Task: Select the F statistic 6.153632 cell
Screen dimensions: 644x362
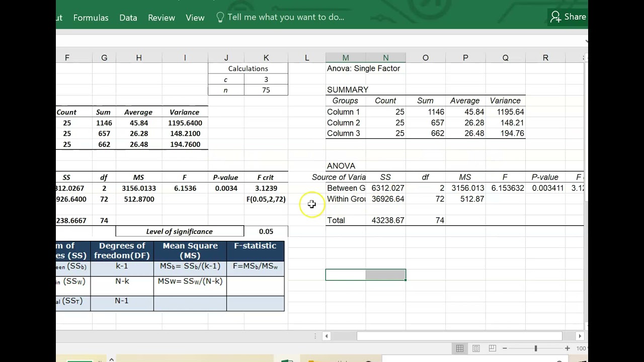Action: [x=506, y=188]
